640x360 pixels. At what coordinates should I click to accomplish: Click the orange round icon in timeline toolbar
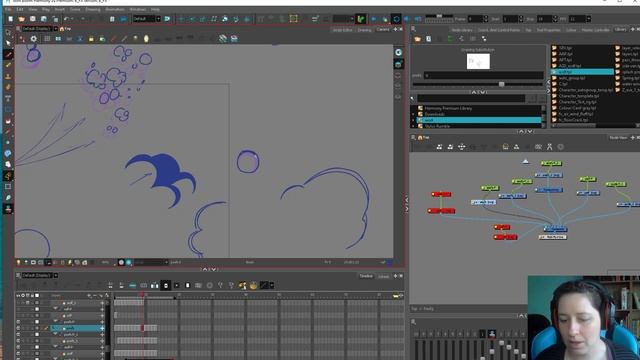(x=253, y=285)
